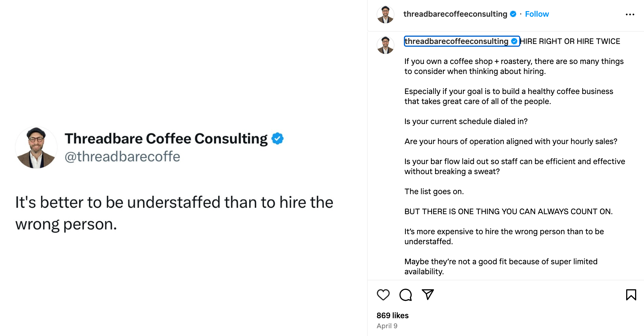Click the highlighted caption username threadbarecoffeeconsulting
The width and height of the screenshot is (644, 336).
pos(457,41)
